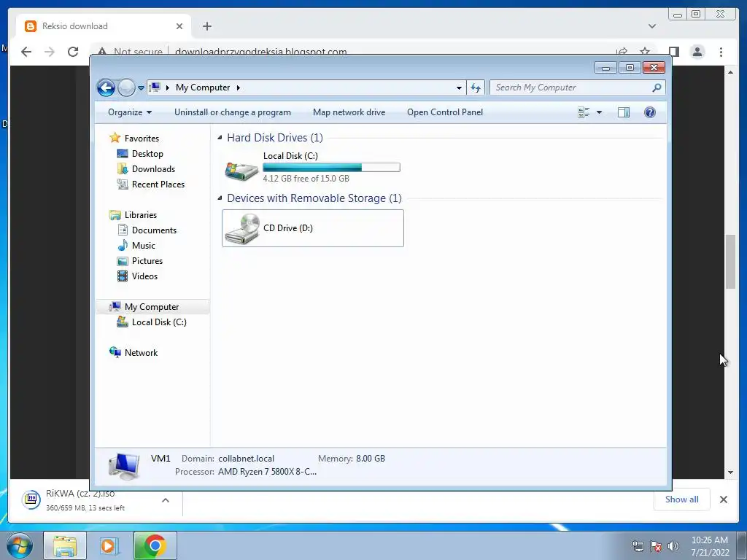Bookmark this page with the star

coord(645,52)
